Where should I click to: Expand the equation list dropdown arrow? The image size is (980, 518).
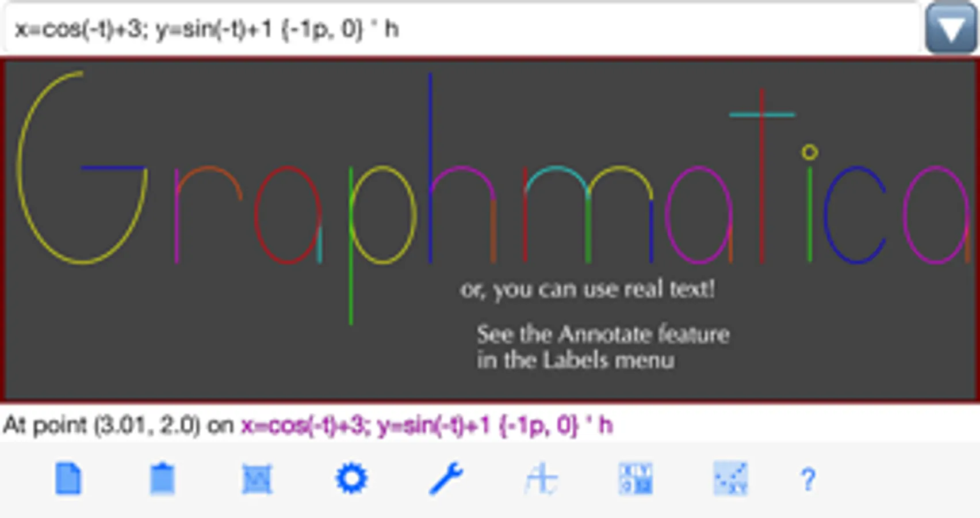[x=951, y=29]
